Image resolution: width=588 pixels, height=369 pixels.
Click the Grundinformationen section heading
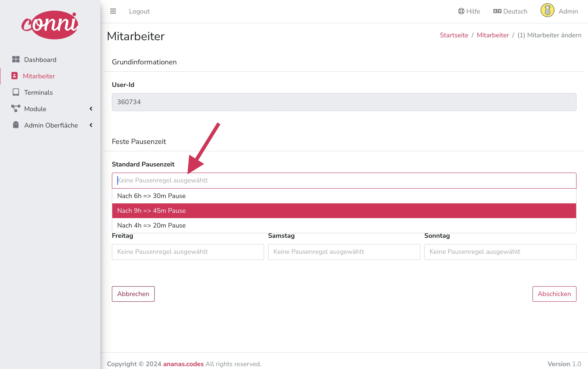(x=144, y=62)
